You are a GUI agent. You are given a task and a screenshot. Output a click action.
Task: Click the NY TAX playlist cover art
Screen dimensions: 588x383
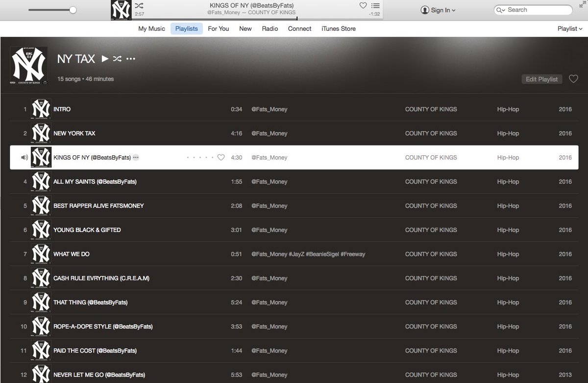click(29, 65)
